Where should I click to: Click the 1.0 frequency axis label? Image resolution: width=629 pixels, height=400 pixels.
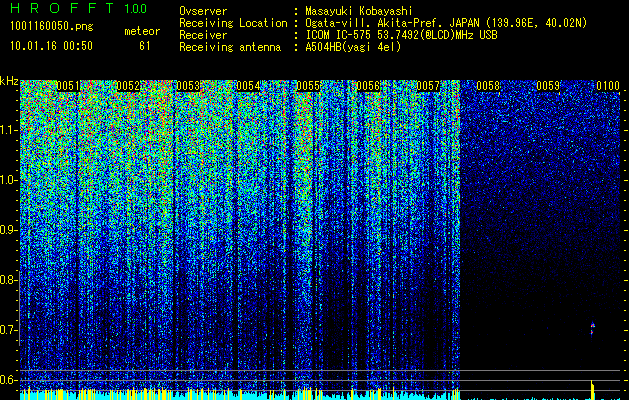[8, 180]
